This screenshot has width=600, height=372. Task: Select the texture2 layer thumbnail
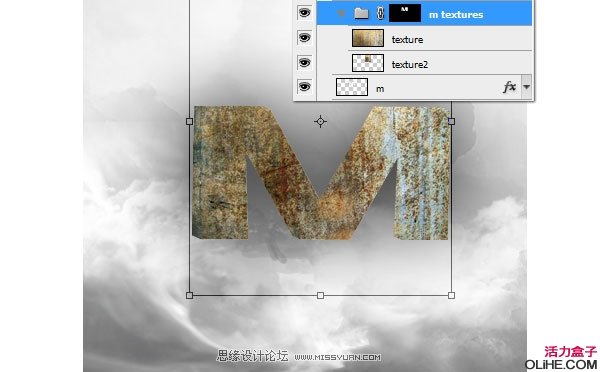coord(368,63)
